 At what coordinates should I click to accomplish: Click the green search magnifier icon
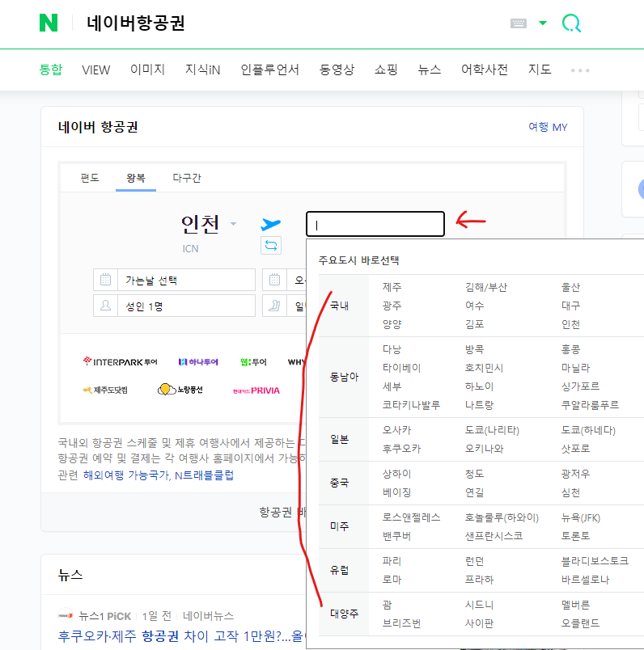571,23
